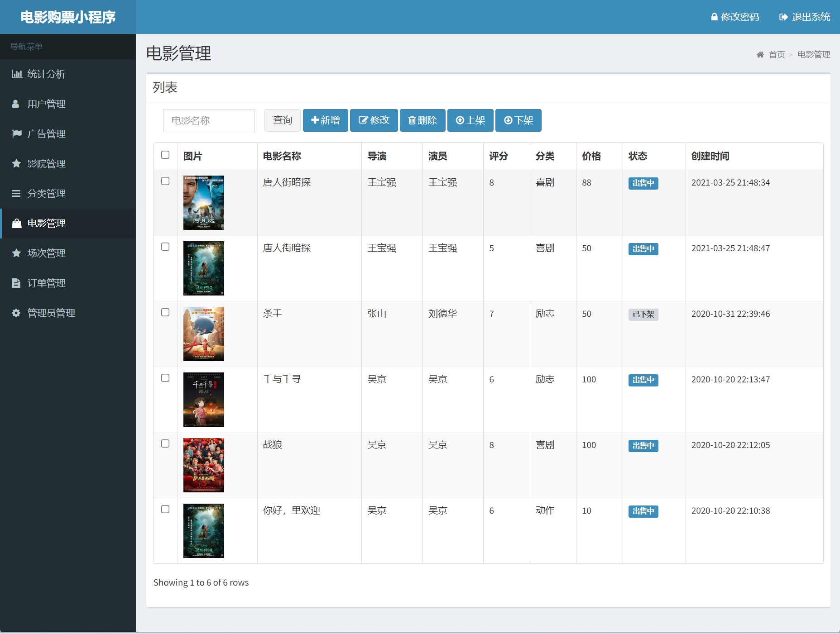Screen dimensions: 840x634
Task: Click the user icon beside 用户管理
Action: click(15, 104)
